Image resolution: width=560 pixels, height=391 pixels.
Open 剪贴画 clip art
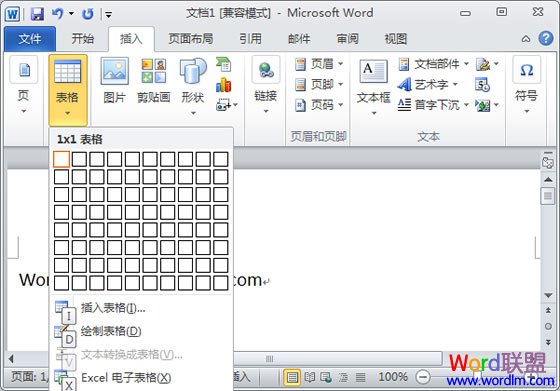pos(154,80)
